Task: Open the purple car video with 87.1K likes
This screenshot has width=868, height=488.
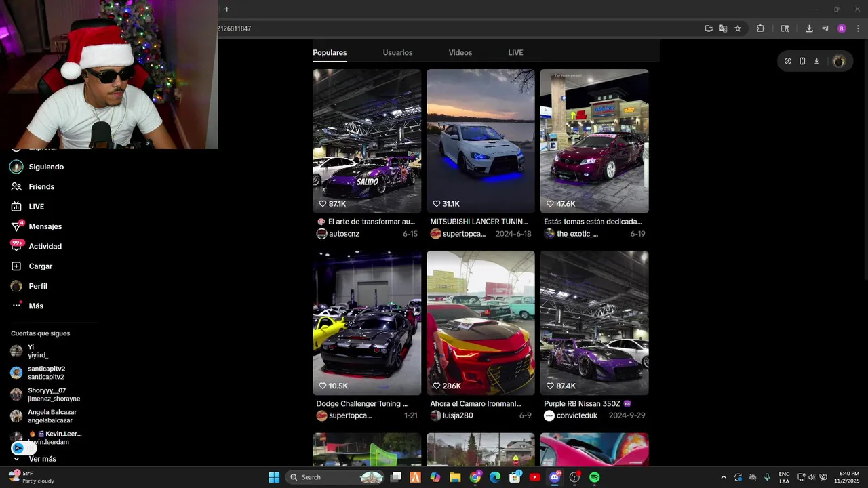Action: click(367, 141)
